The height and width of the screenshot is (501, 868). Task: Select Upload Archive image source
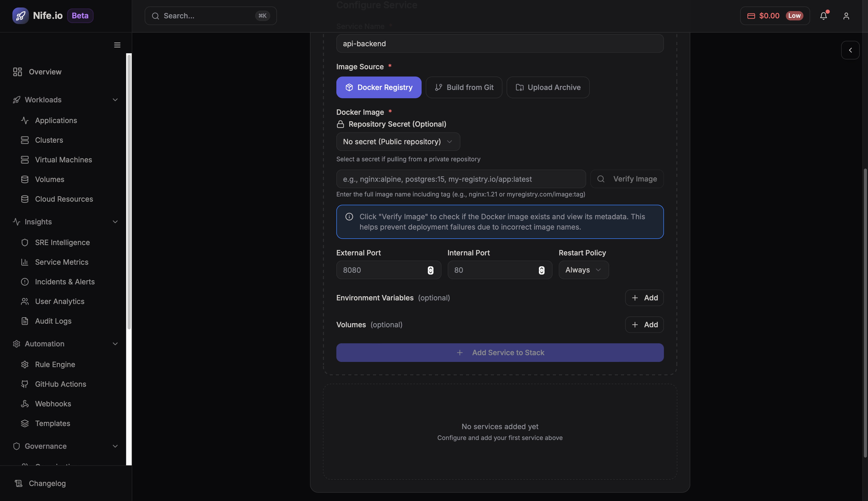[547, 87]
